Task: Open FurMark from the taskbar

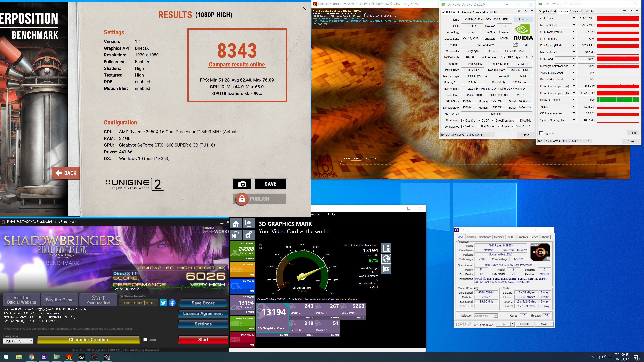Action: pyautogui.click(x=69, y=357)
